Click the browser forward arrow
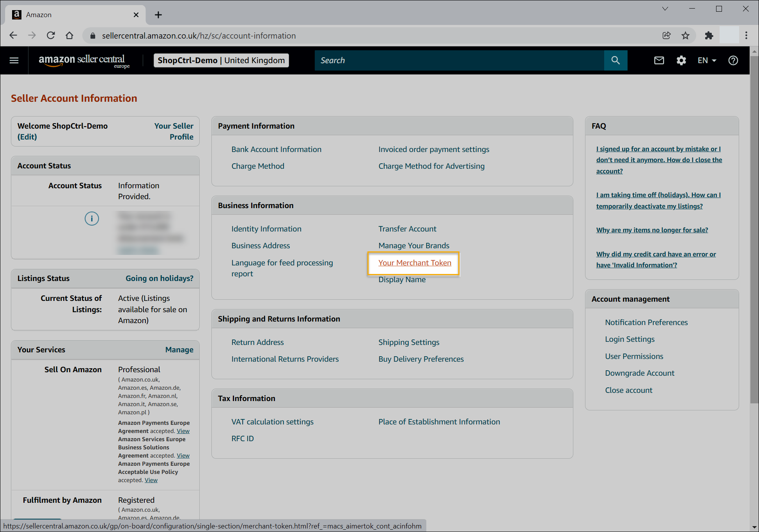This screenshot has width=759, height=532. click(x=32, y=35)
